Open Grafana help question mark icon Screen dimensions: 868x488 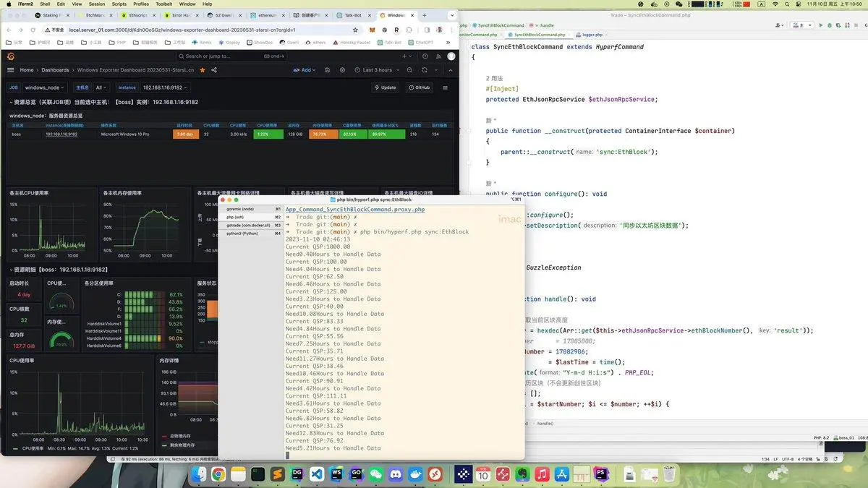point(425,56)
